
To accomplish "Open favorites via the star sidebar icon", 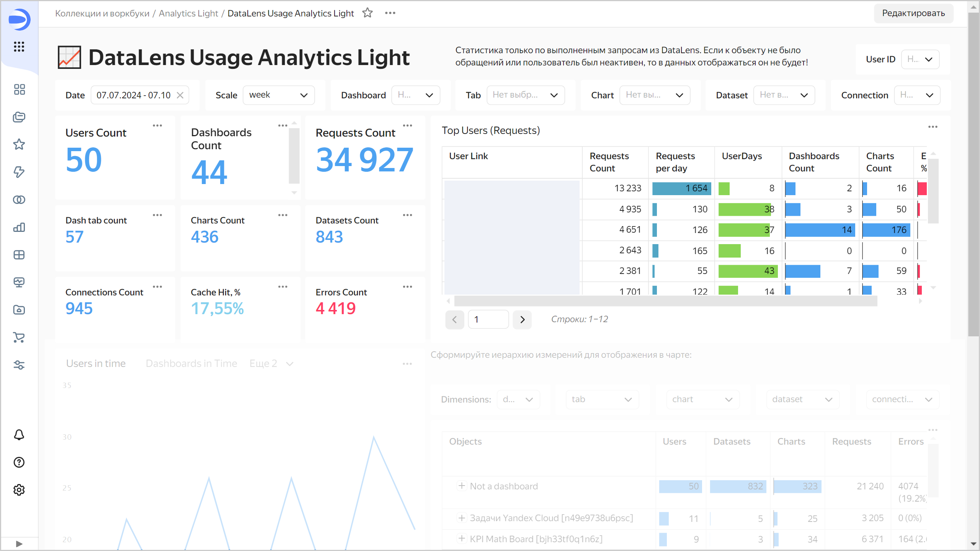I will 19,144.
